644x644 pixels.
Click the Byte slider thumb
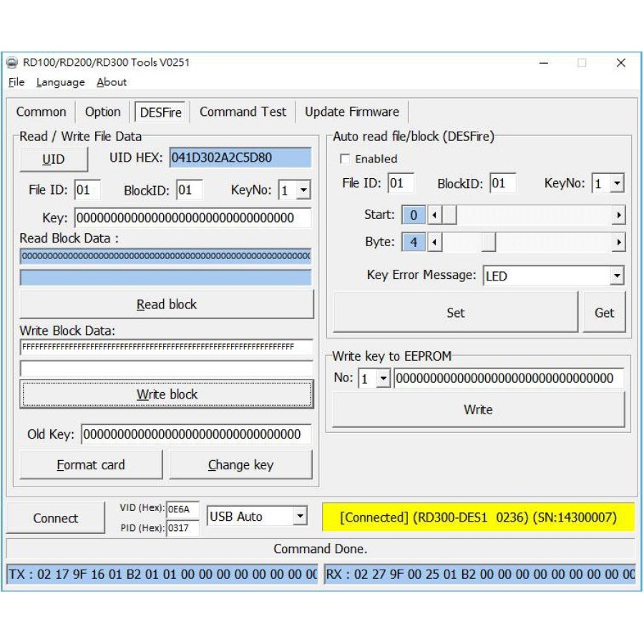coord(488,243)
